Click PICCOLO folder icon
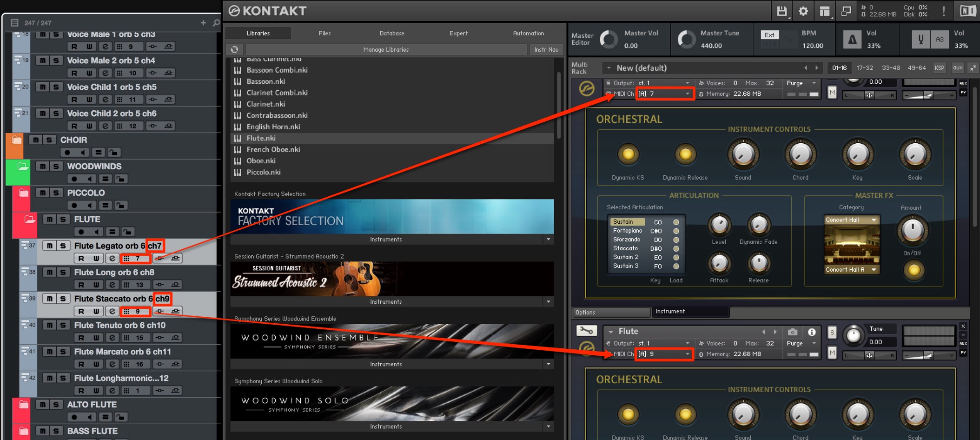The image size is (980, 440). (x=23, y=193)
